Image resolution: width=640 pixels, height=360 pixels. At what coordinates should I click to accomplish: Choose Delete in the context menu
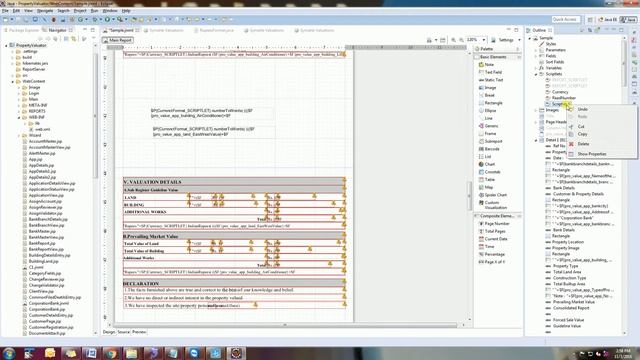(x=583, y=144)
